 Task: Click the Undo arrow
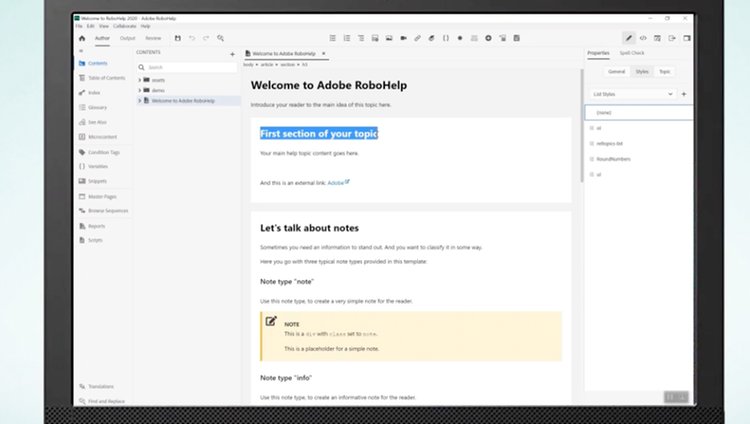pos(192,38)
